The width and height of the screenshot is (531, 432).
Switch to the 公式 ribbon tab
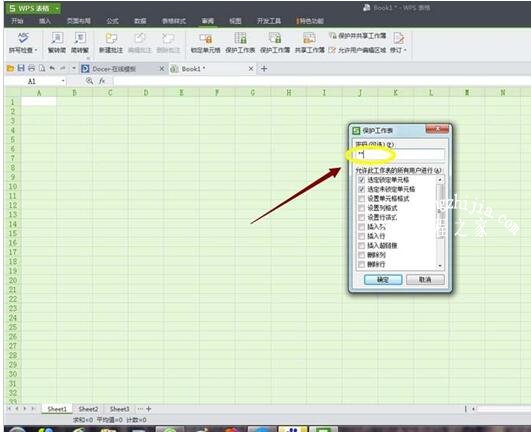pos(112,21)
